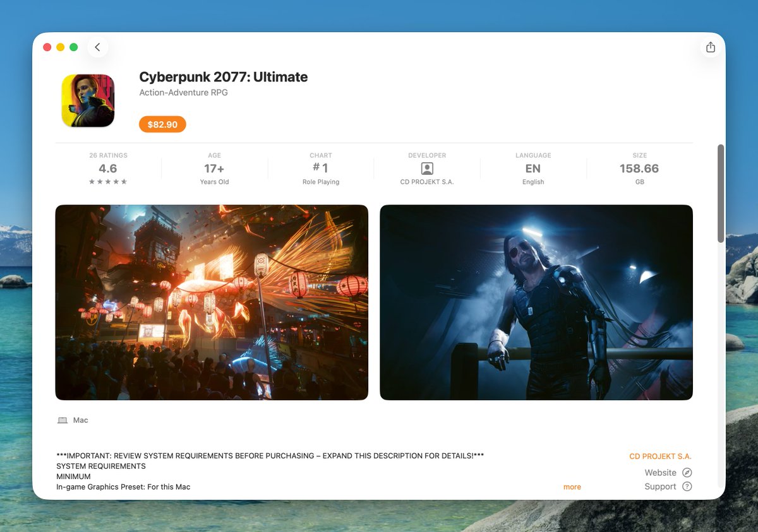Click the EN English language info
The image size is (758, 532).
click(533, 168)
